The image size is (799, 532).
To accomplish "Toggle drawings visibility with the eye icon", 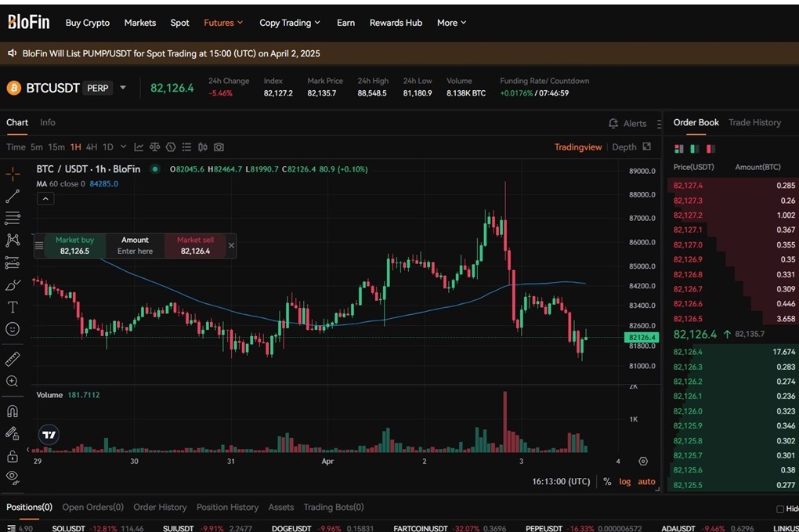I will click(x=13, y=477).
